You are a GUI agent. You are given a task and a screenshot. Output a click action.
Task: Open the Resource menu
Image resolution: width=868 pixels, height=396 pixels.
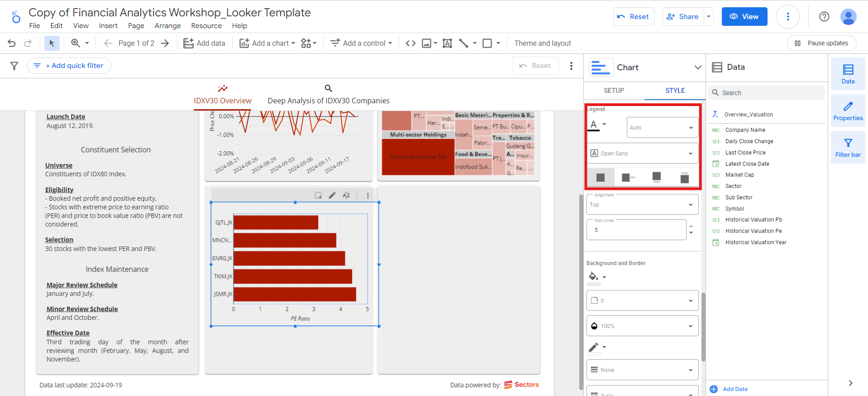pos(206,26)
